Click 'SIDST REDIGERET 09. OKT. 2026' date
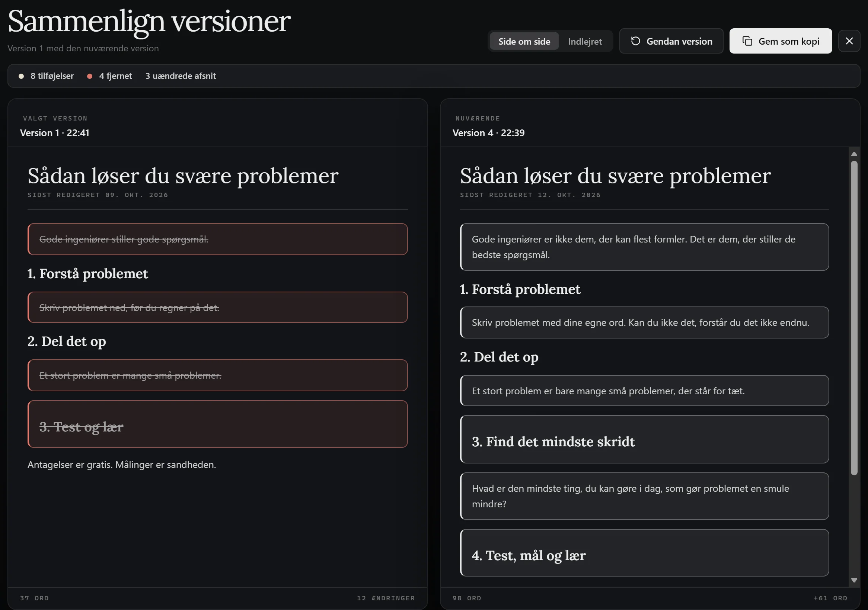 click(98, 195)
